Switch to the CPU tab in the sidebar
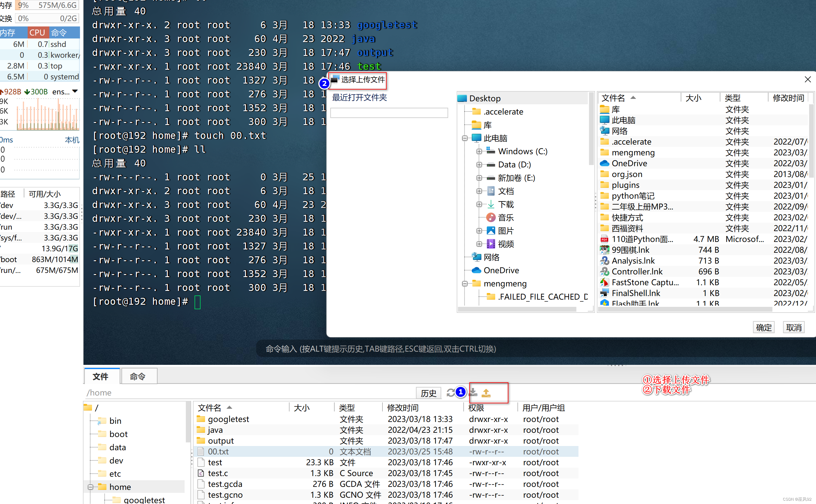 tap(38, 32)
